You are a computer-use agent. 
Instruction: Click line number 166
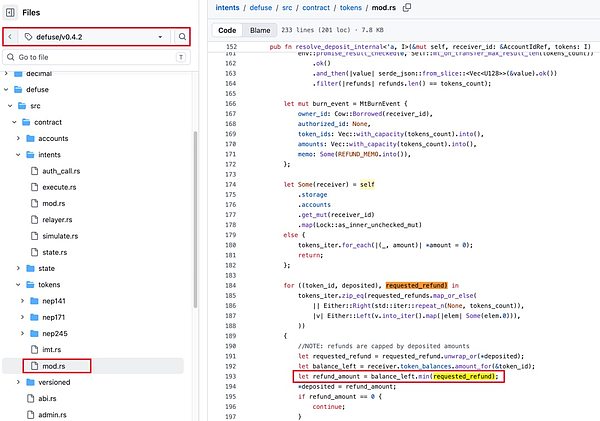pyautogui.click(x=231, y=104)
